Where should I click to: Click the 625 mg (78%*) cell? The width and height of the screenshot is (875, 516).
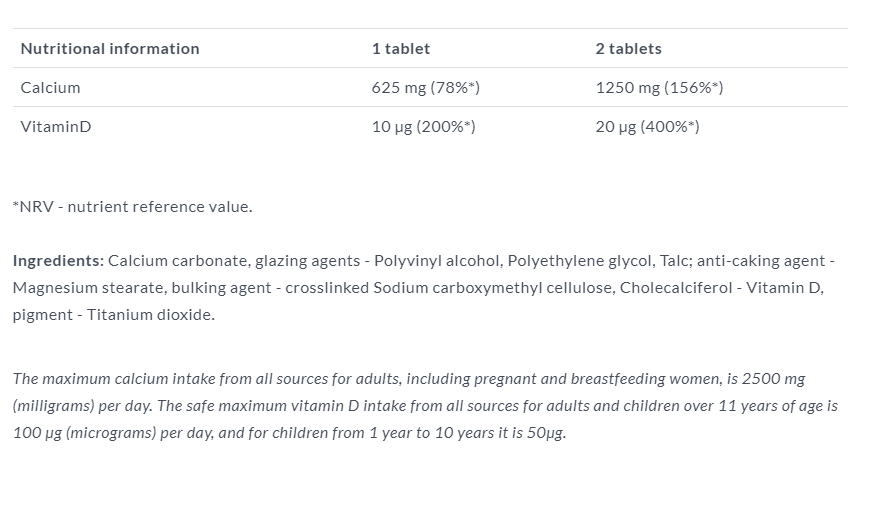pos(426,88)
